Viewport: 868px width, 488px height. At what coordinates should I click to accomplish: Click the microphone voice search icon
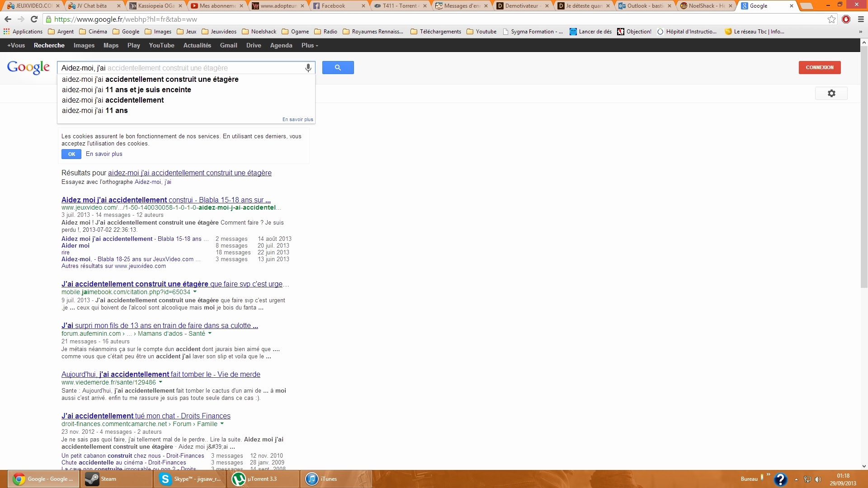pos(308,68)
